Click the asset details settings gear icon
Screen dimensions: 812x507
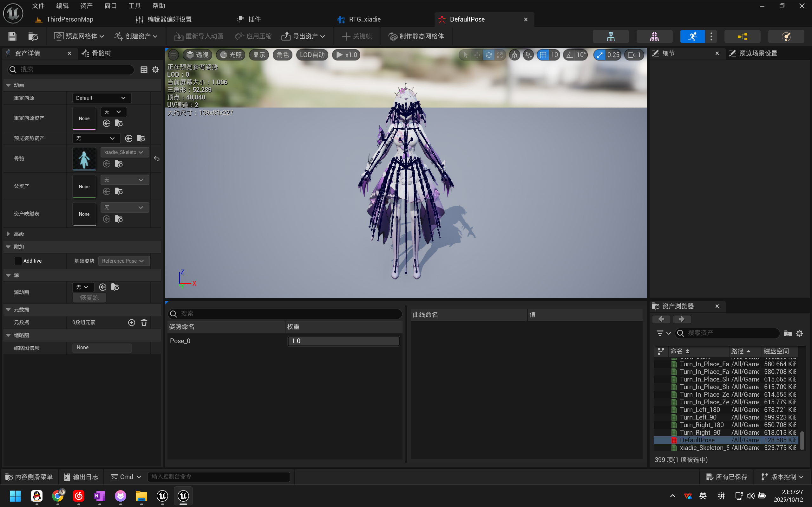[x=155, y=69]
